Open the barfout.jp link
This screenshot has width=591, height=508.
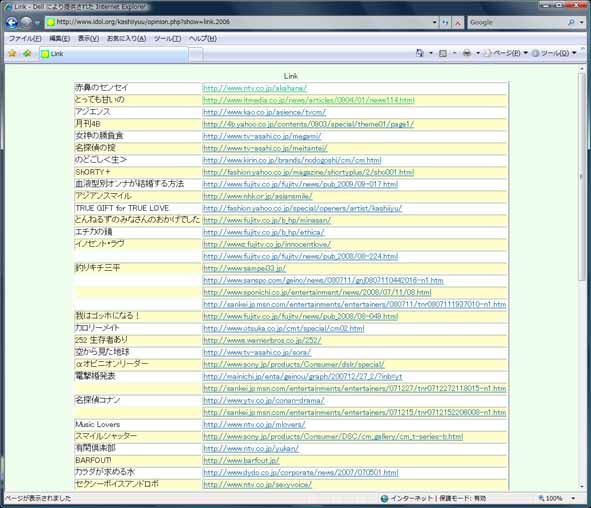tap(241, 461)
